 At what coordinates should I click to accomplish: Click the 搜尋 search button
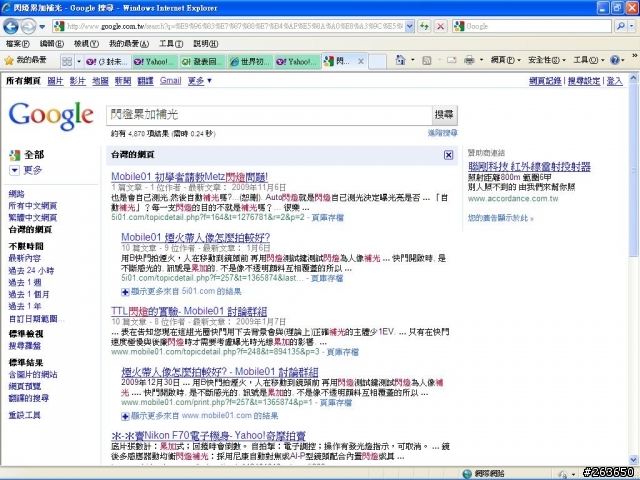point(444,115)
